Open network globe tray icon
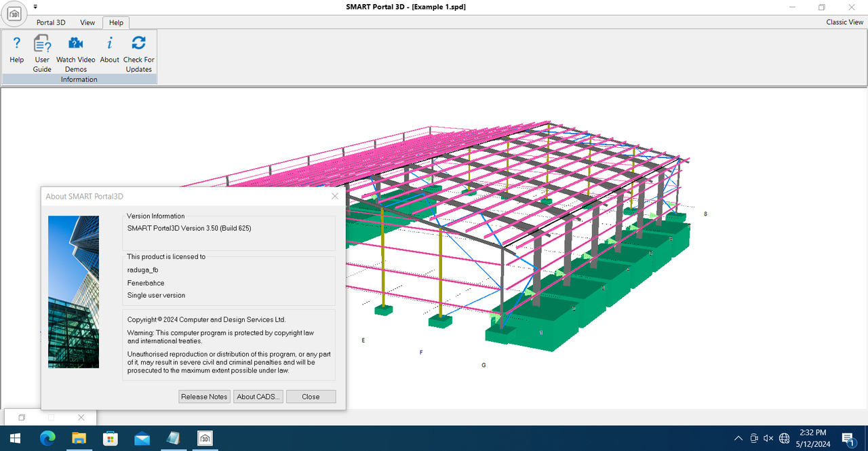This screenshot has height=451, width=868. [785, 439]
